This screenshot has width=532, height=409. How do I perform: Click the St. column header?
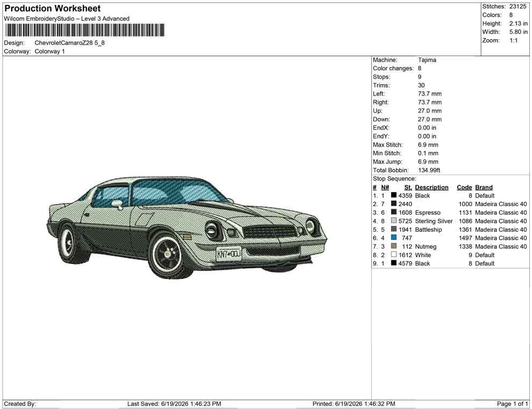[x=408, y=187]
